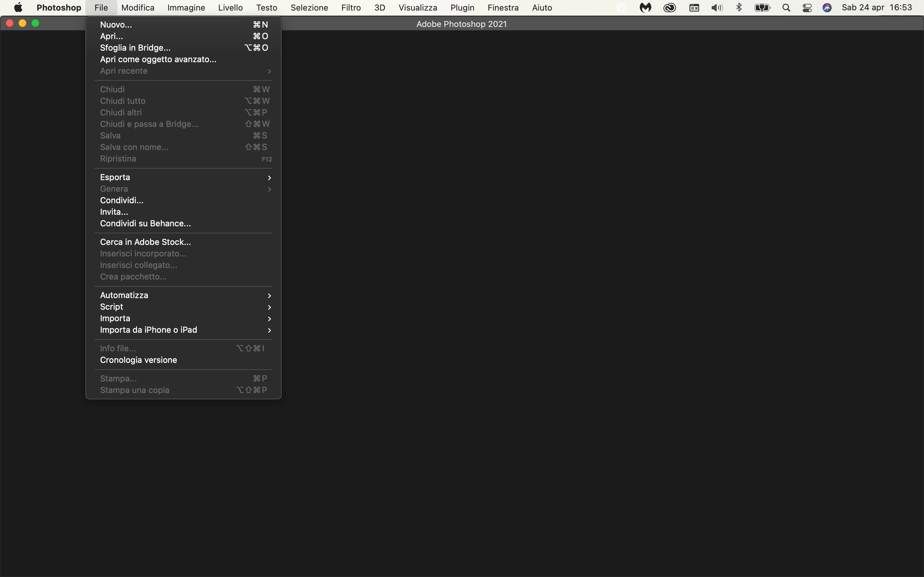Choose Nuovo... from the File menu
Viewport: 924px width, 577px height.
tap(116, 25)
